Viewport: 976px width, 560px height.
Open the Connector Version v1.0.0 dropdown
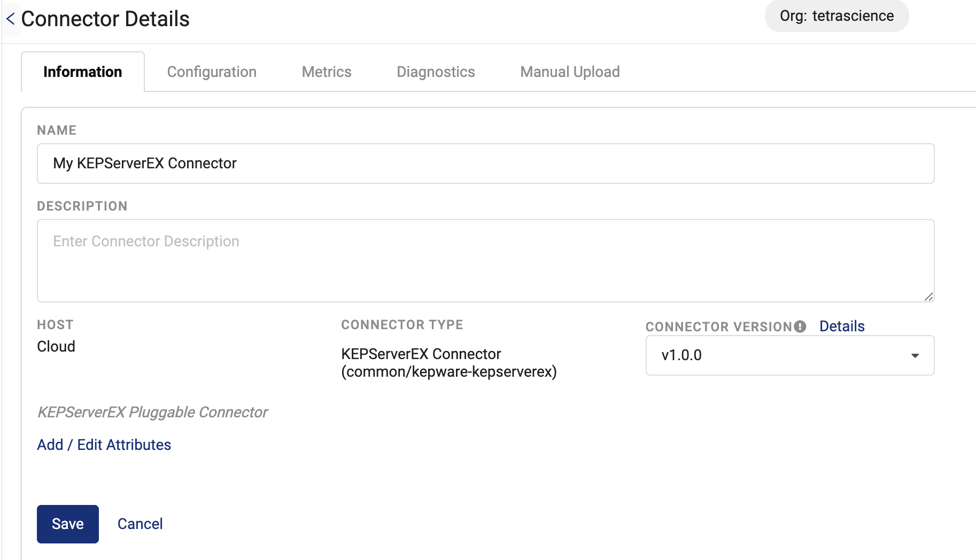coord(789,355)
